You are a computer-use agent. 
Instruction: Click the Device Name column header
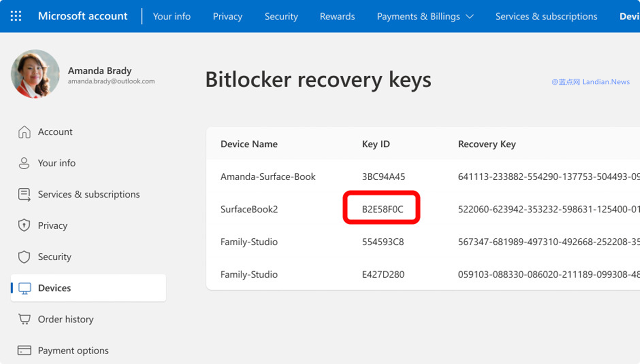249,144
